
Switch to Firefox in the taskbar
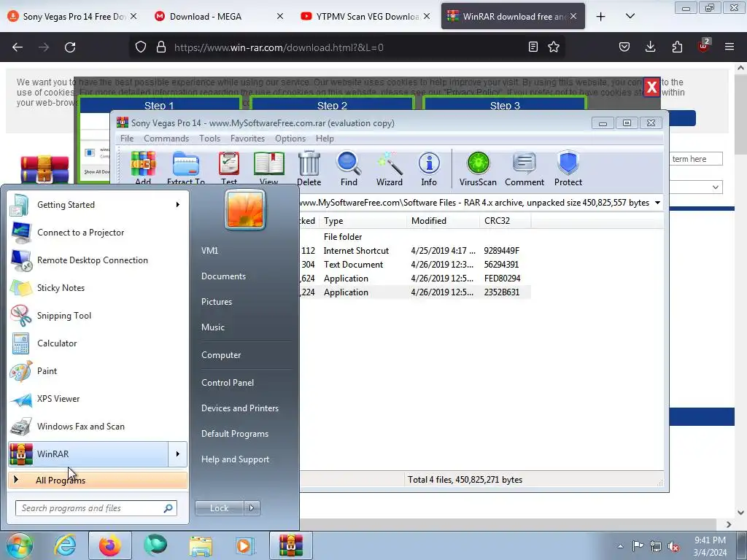tap(110, 545)
